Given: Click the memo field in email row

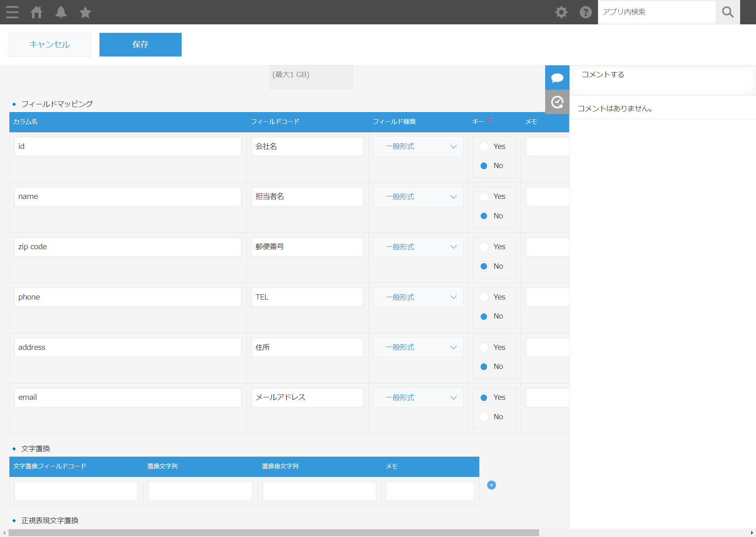Looking at the screenshot, I should click(x=547, y=398).
